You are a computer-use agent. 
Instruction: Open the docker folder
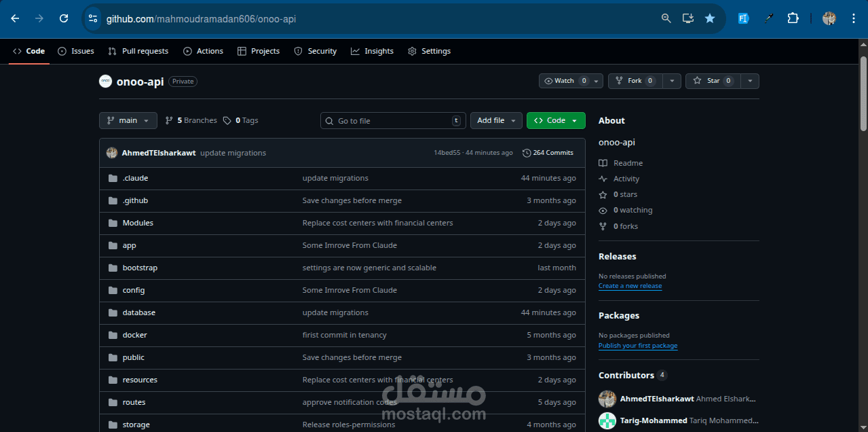pyautogui.click(x=134, y=335)
